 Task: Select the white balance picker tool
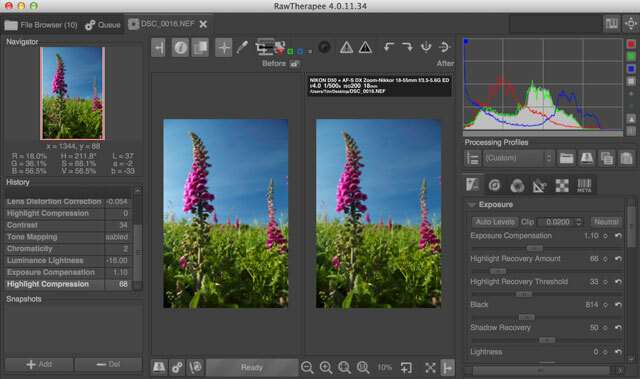242,47
